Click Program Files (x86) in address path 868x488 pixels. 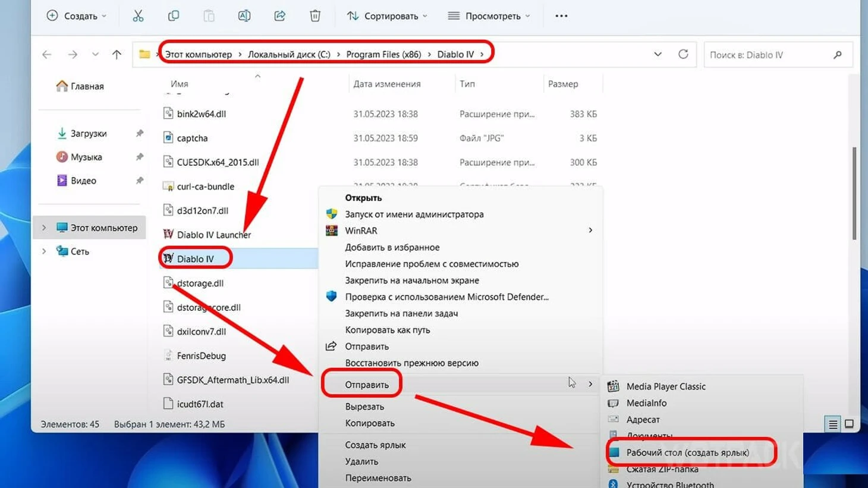pos(383,54)
